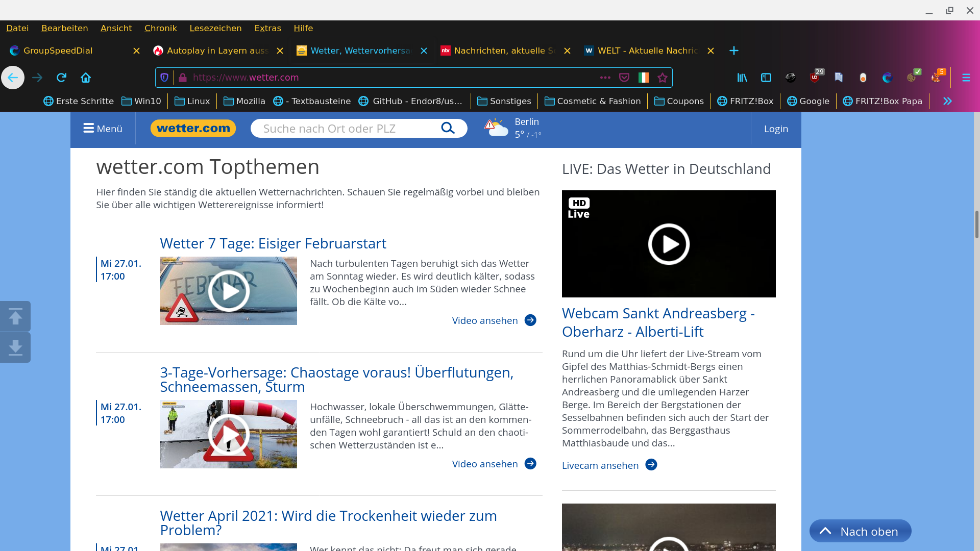Expand hidden bookmarks with double chevron

click(947, 101)
